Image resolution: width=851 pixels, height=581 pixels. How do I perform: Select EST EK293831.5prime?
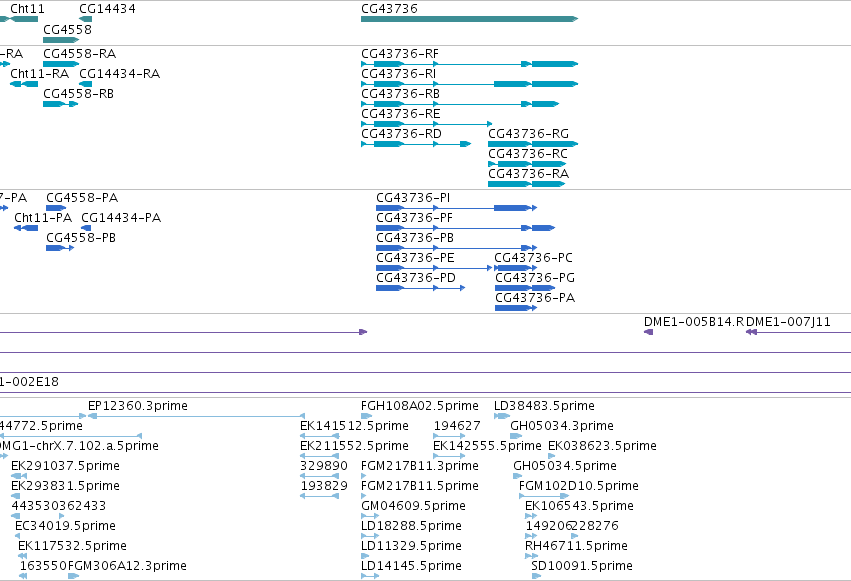click(16, 497)
